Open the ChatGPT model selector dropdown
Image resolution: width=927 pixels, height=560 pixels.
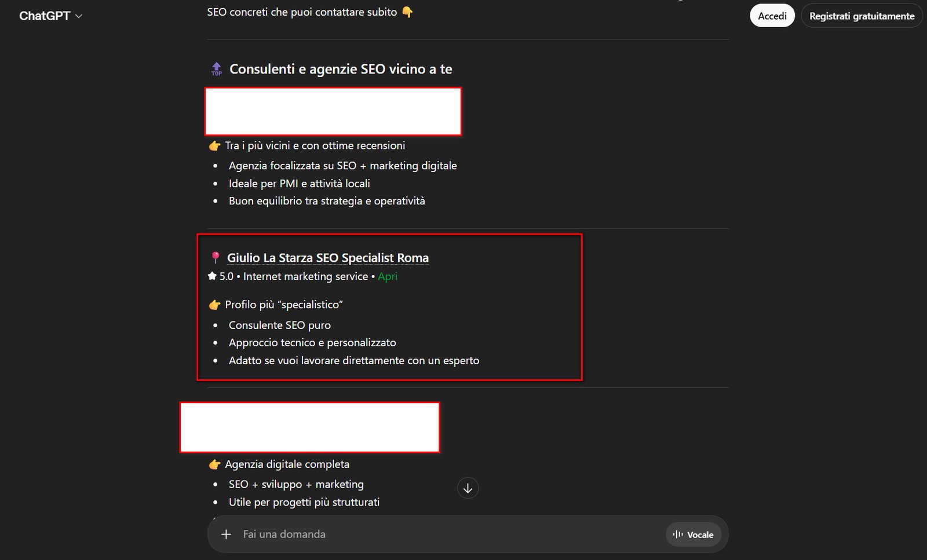click(51, 16)
